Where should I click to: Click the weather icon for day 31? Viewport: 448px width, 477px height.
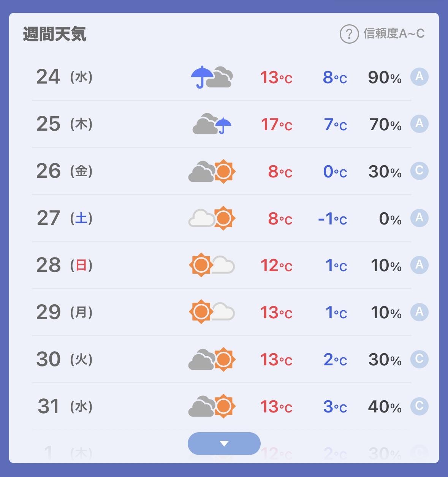212,406
